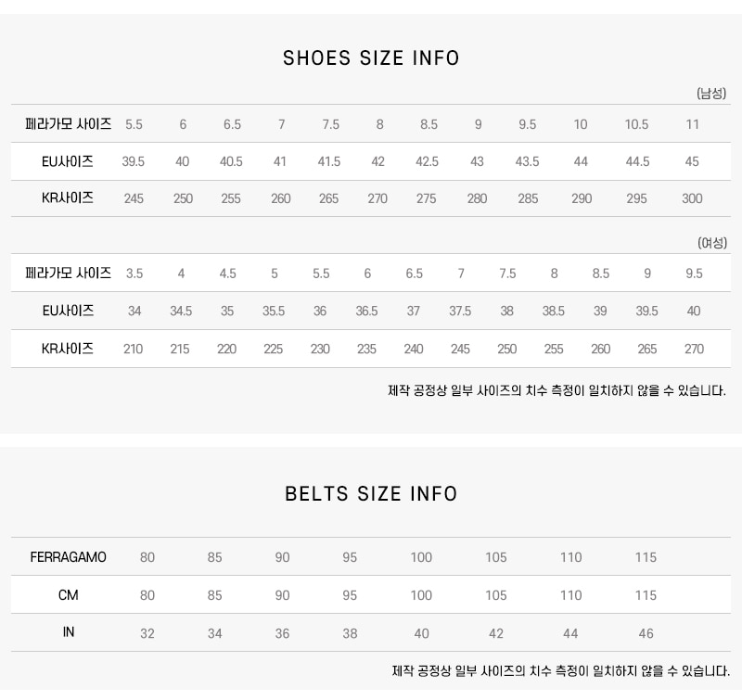Select the CM belt row label
This screenshot has height=700, width=742.
[69, 595]
